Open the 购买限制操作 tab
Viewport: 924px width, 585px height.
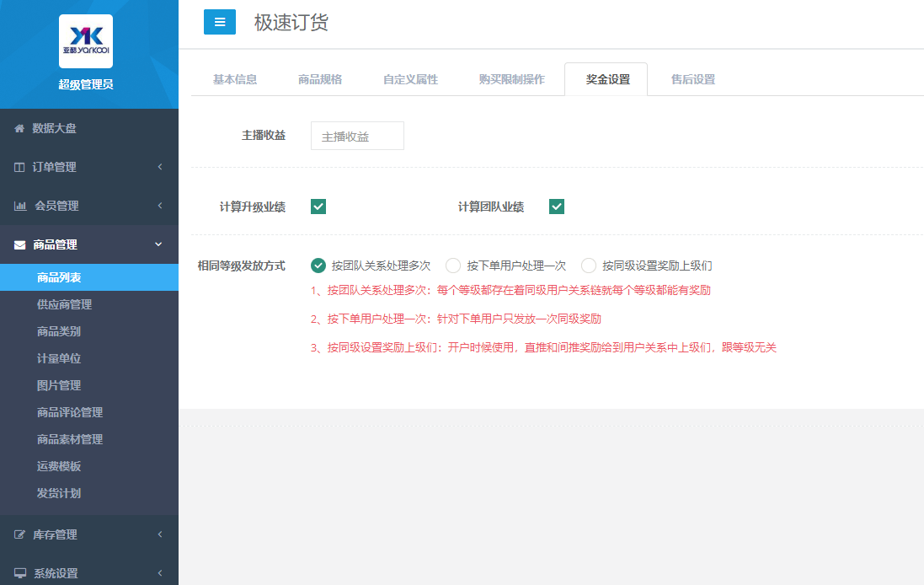512,79
